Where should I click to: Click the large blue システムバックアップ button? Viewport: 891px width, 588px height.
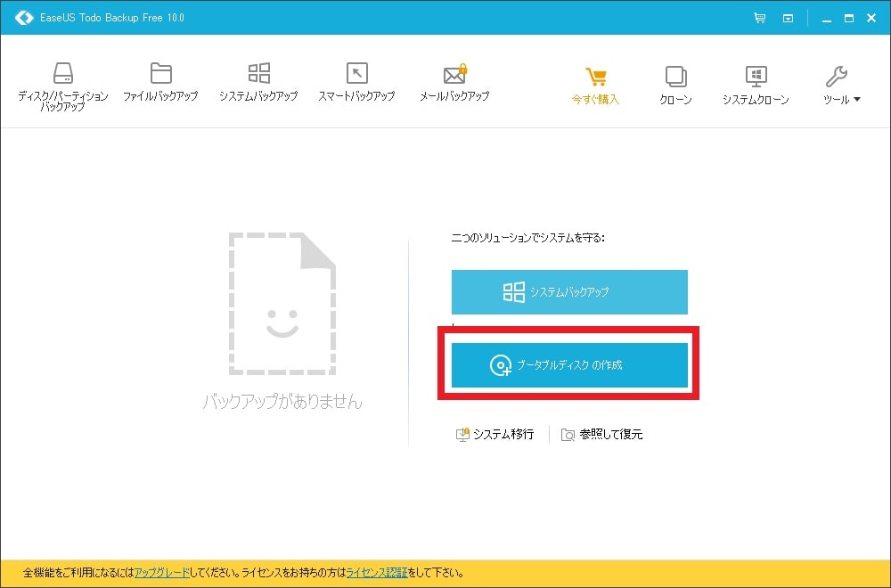point(569,292)
